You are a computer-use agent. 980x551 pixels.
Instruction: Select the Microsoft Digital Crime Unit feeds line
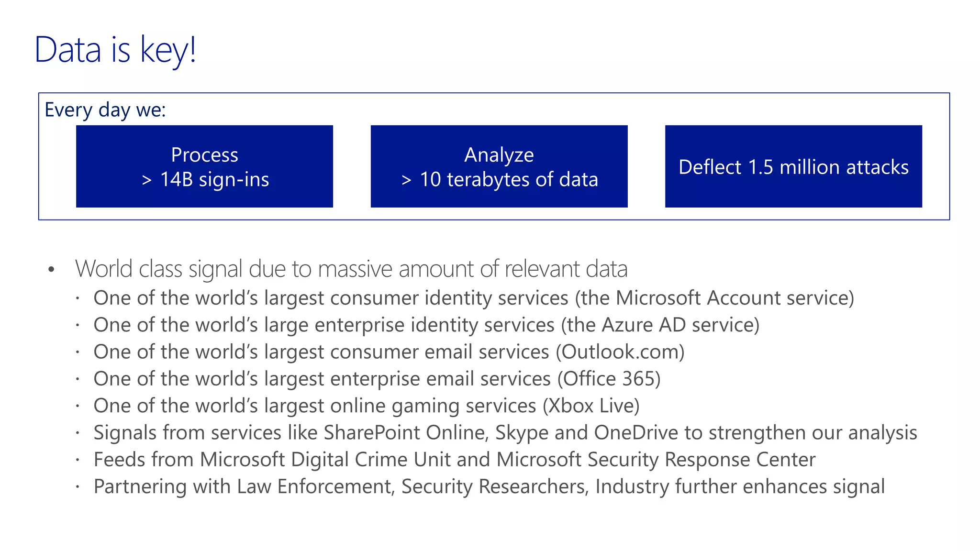coord(455,460)
